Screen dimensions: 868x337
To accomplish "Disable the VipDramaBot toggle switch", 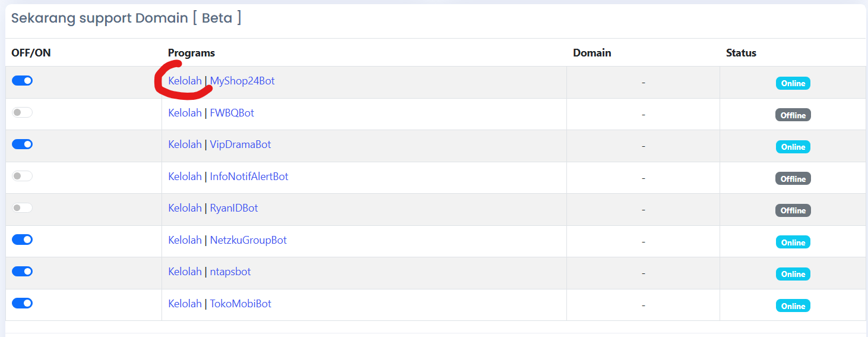I will (23, 144).
